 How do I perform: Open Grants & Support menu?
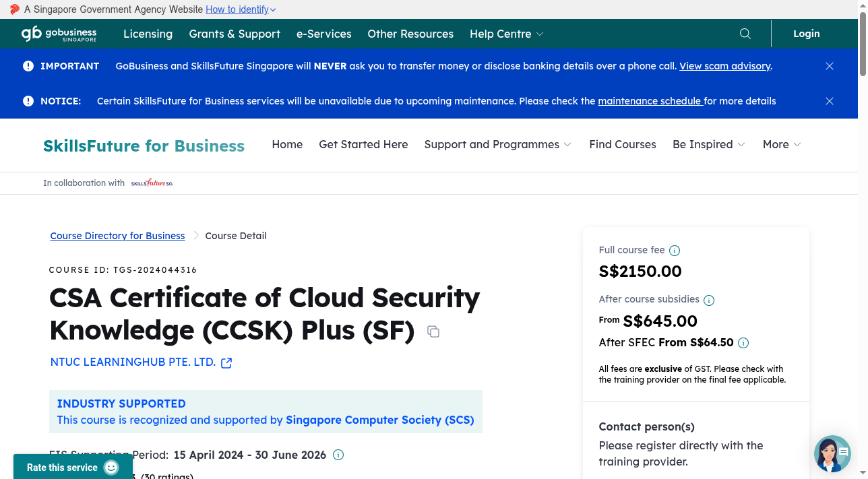click(x=235, y=34)
